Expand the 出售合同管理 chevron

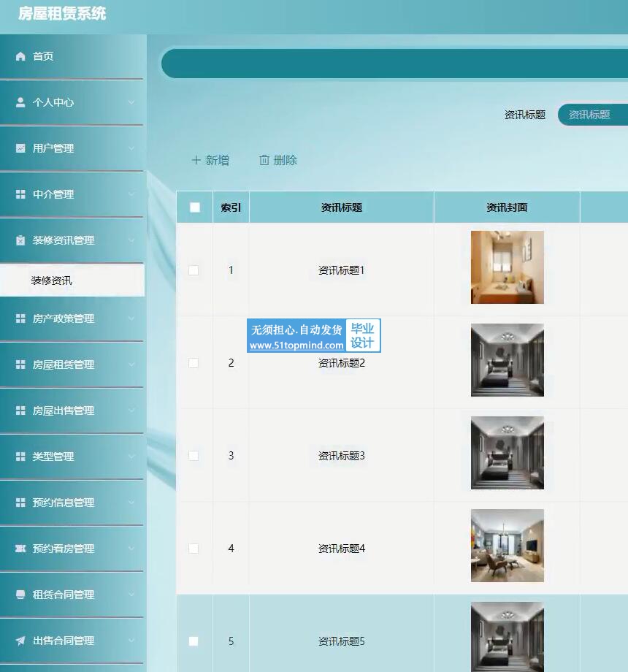(x=131, y=641)
